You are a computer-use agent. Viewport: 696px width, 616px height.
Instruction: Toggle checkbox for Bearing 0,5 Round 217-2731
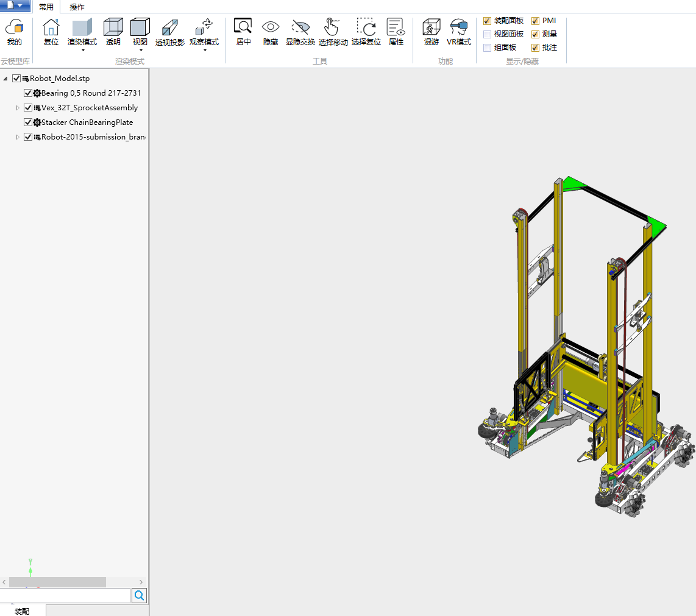tap(28, 93)
